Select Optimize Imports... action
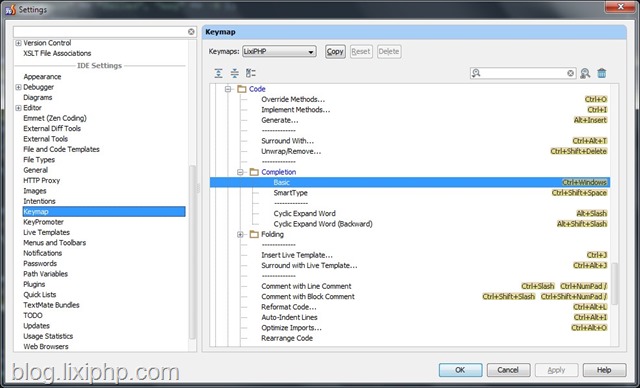Screen dimensions: 640x388 tap(291, 328)
